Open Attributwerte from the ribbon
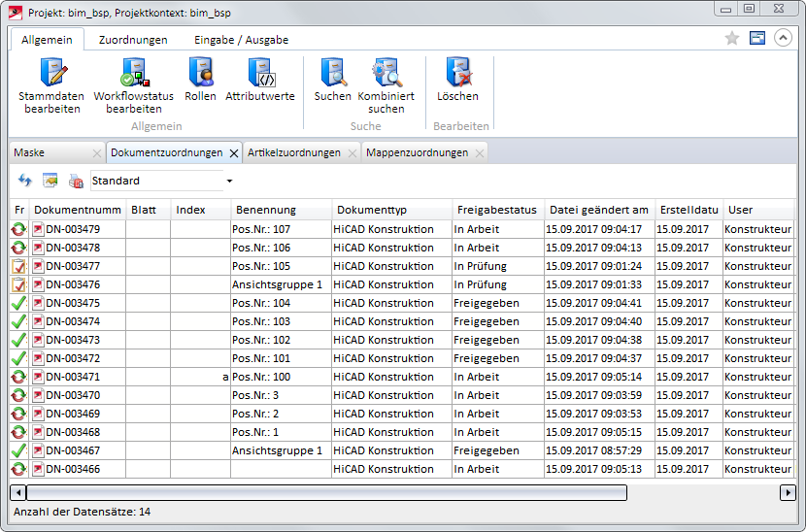Image resolution: width=806 pixels, height=532 pixels. tap(260, 74)
